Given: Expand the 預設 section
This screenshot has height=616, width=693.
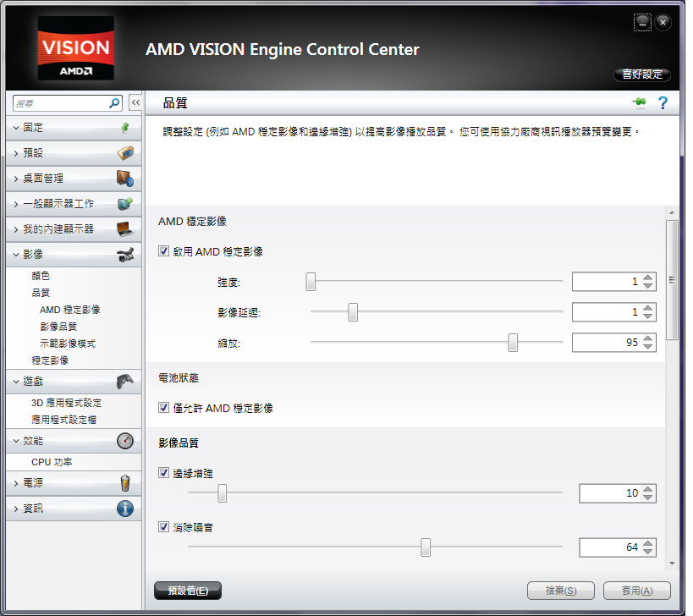Looking at the screenshot, I should [x=51, y=153].
